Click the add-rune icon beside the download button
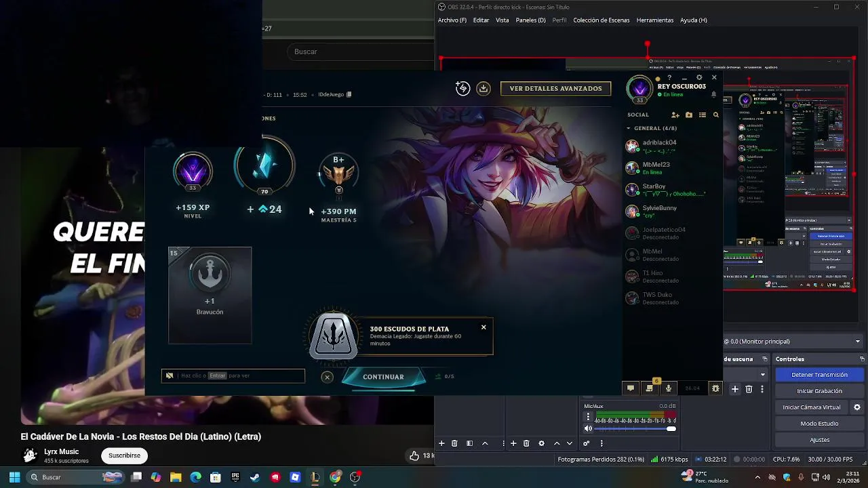Image resolution: width=868 pixels, height=488 pixels. coord(462,88)
